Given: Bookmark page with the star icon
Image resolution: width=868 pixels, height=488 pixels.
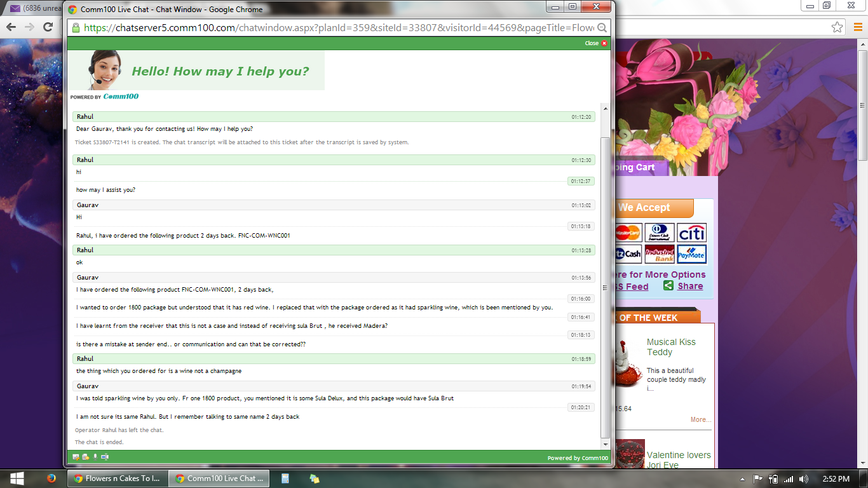Looking at the screenshot, I should pyautogui.click(x=837, y=27).
